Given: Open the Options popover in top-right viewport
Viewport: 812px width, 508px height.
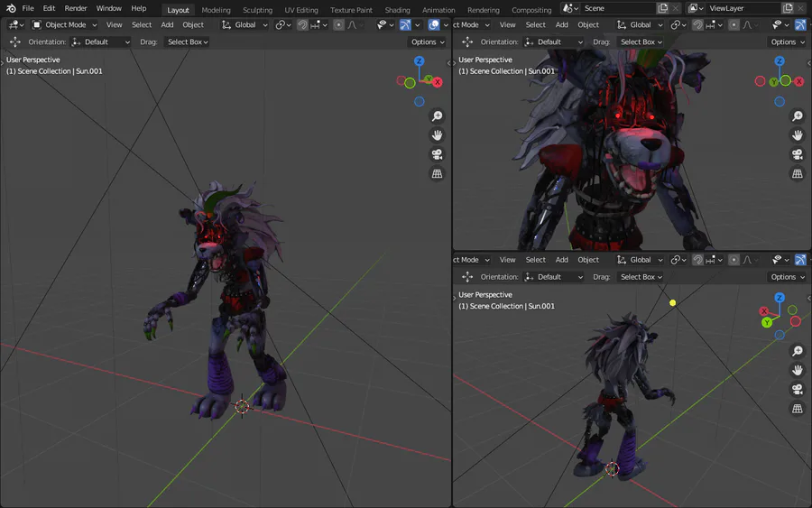Looking at the screenshot, I should 787,42.
